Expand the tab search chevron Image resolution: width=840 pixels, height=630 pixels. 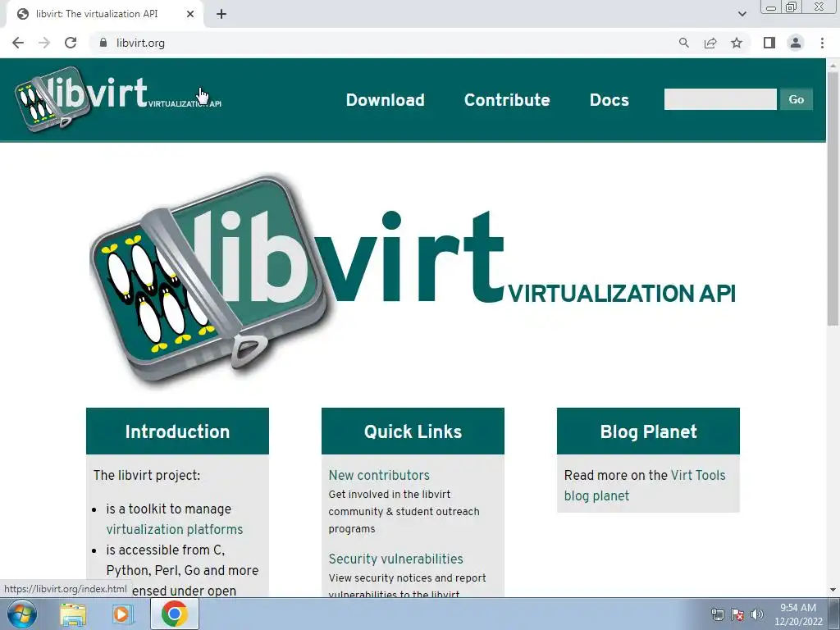pos(742,14)
